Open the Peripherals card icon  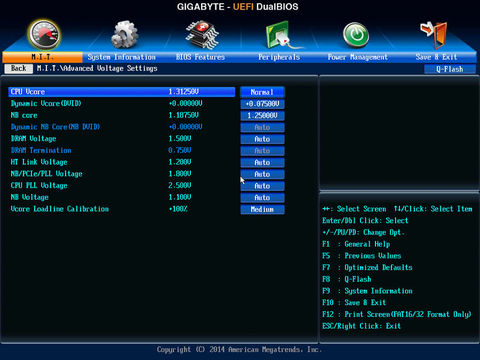[282, 35]
